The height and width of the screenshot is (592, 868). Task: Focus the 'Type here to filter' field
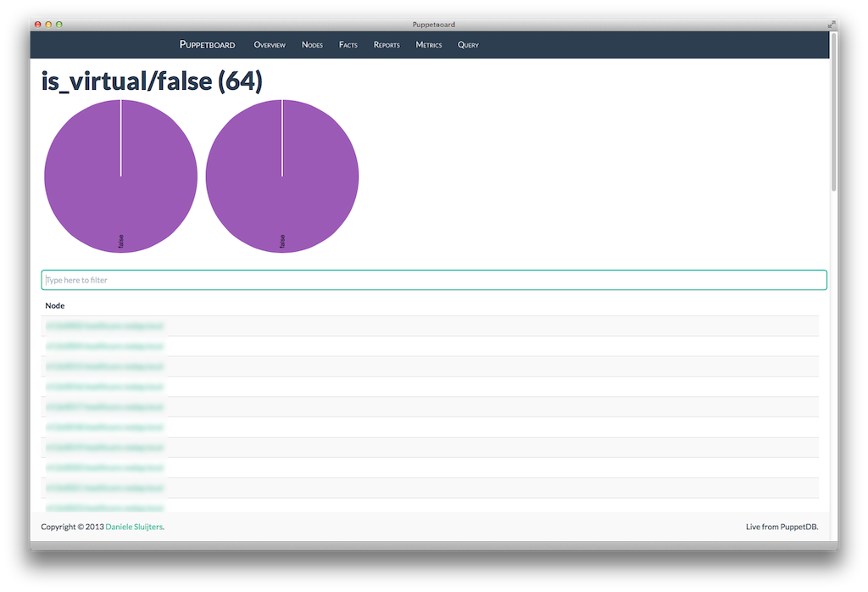coord(433,280)
